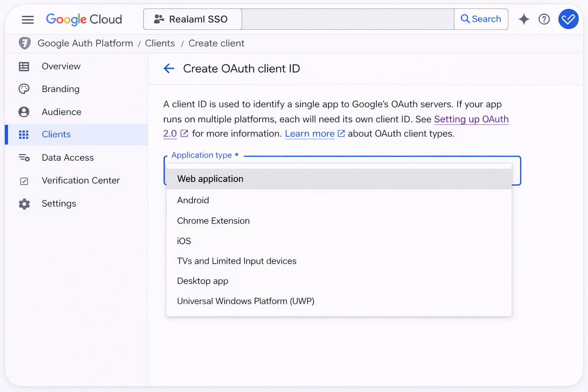Click the Settings gear icon in sidebar
588x392 pixels.
(24, 204)
